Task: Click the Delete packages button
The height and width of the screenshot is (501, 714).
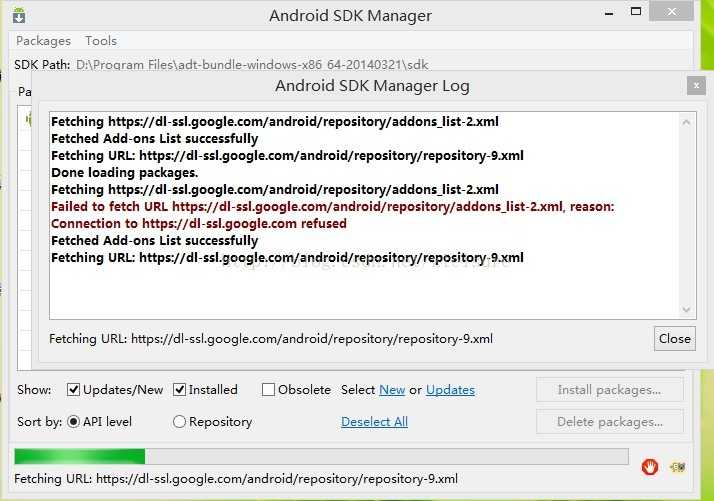Action: (610, 422)
